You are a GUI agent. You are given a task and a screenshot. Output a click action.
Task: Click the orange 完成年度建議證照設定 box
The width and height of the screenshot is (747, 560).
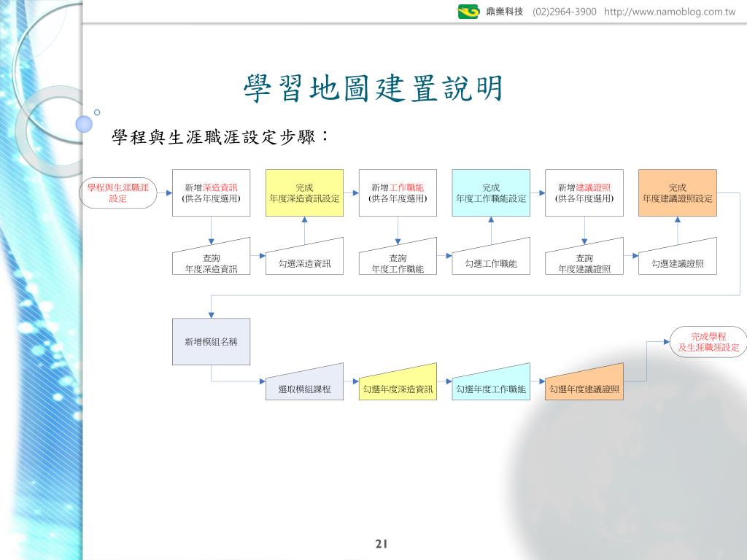click(678, 192)
